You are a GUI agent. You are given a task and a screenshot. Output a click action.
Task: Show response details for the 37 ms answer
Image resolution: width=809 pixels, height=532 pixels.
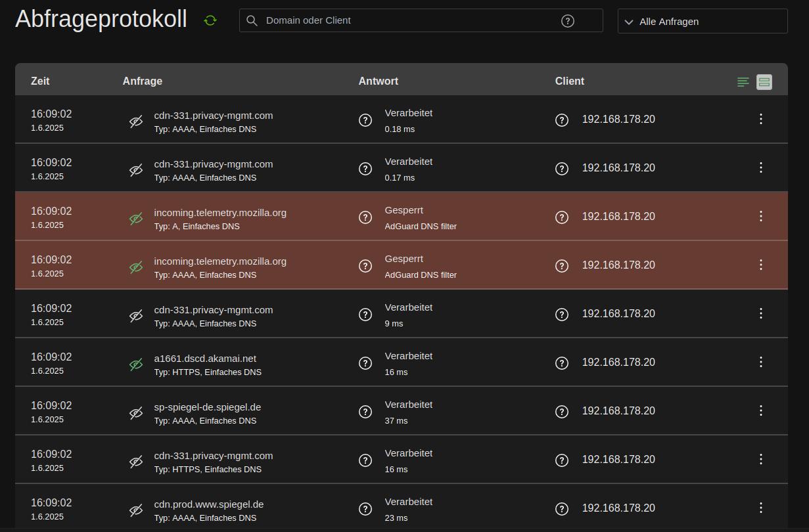click(365, 412)
